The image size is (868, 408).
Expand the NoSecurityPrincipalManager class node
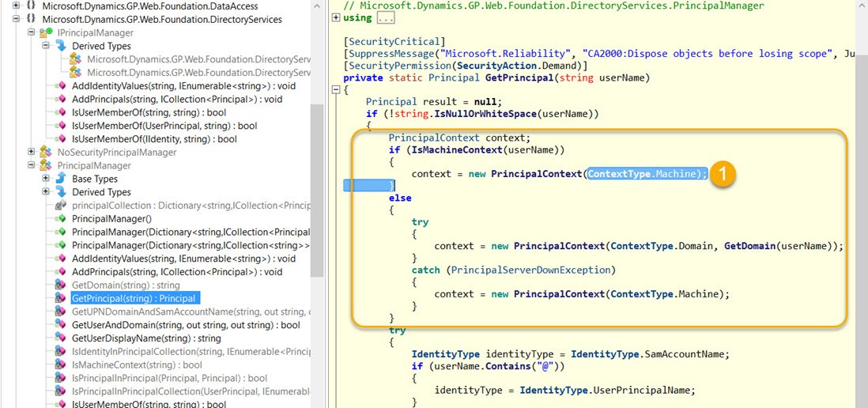(32, 153)
